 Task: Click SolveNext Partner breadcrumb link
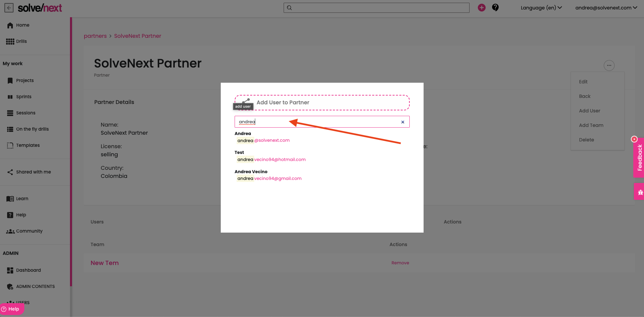point(138,36)
